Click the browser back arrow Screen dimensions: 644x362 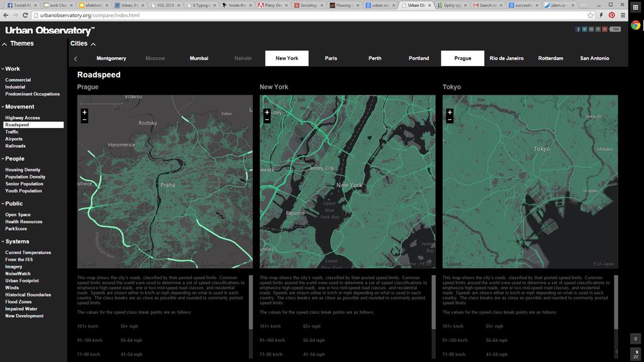pyautogui.click(x=6, y=15)
